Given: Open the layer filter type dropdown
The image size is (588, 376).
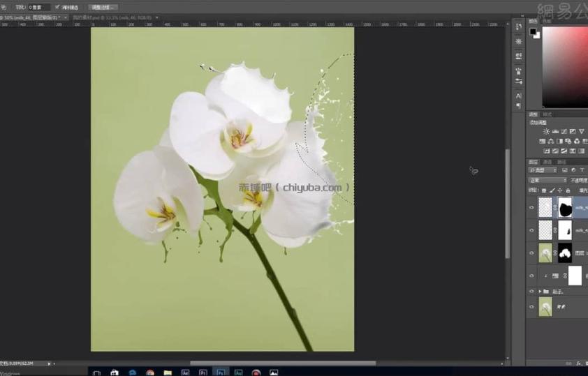Looking at the screenshot, I should [x=543, y=170].
